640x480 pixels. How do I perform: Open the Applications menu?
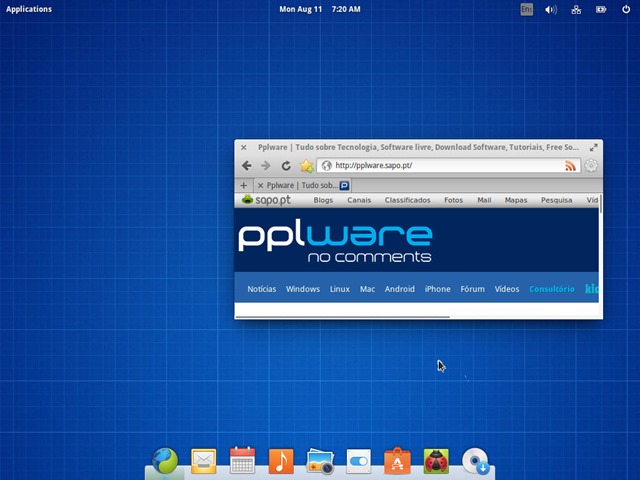click(29, 9)
